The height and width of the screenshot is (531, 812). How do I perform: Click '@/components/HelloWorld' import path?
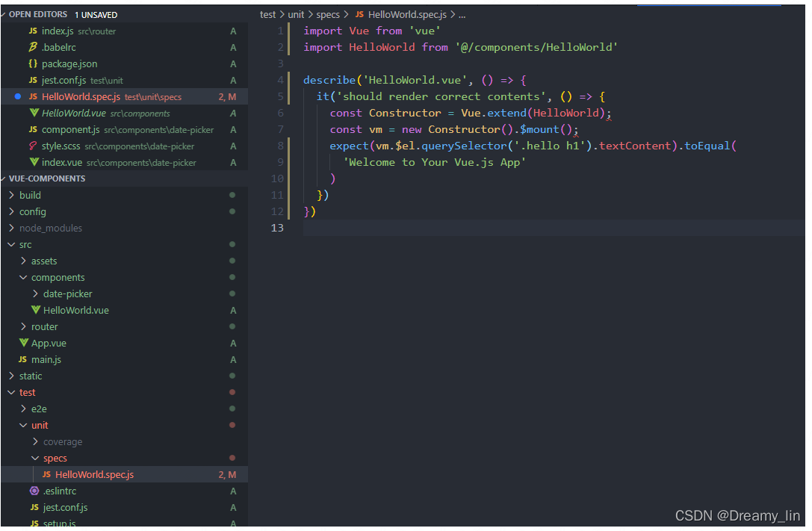pos(536,47)
